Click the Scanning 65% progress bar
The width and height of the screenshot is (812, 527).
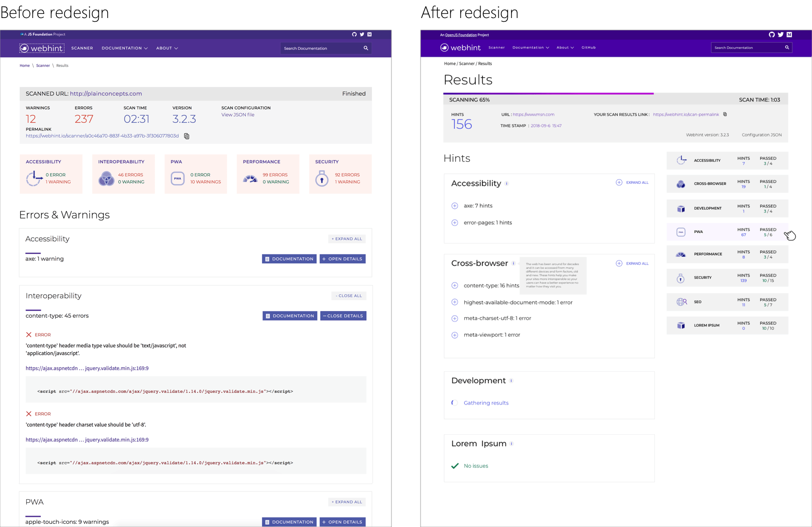coord(549,93)
